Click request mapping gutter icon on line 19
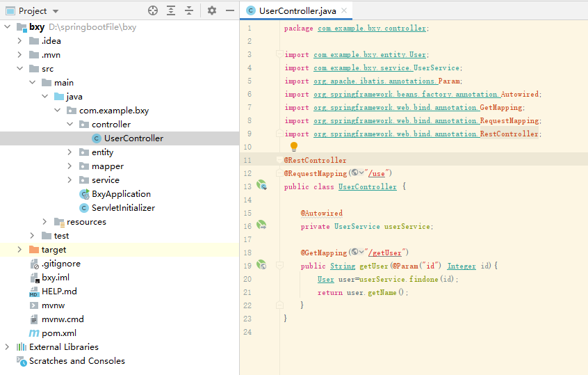Screen dimensions: 588x375 click(x=261, y=264)
